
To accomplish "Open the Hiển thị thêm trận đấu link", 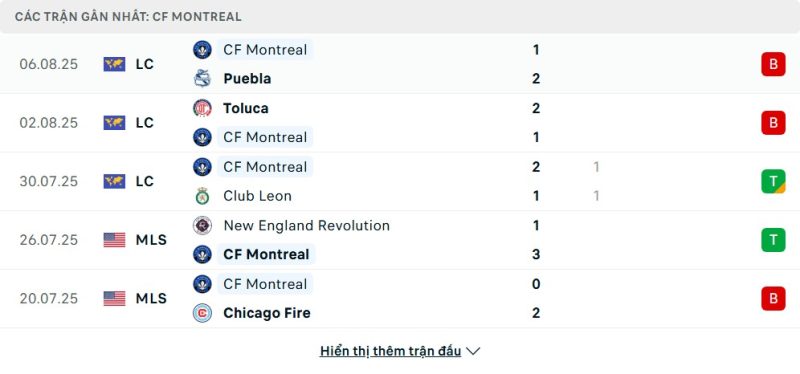I will (390, 351).
